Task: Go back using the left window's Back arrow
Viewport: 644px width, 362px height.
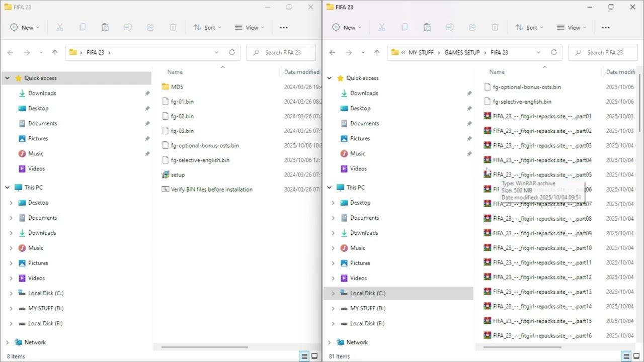Action: tap(10, 52)
